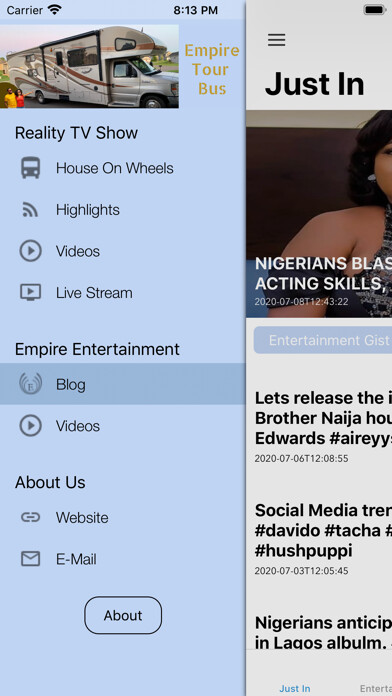Viewport: 392px width, 696px height.
Task: Tap the Highlights RSS feed icon
Action: pos(31,210)
